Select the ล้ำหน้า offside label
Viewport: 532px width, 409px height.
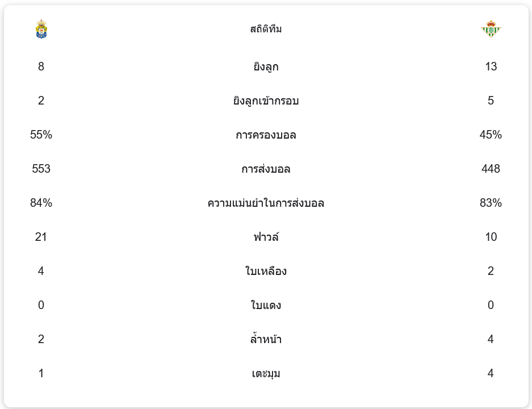266,340
